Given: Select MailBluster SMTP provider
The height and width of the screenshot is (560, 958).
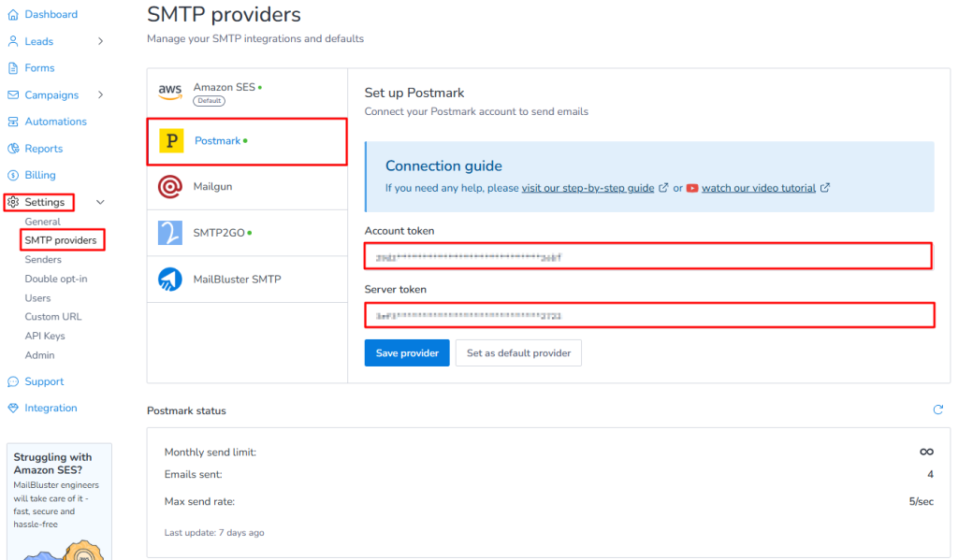Looking at the screenshot, I should click(247, 280).
